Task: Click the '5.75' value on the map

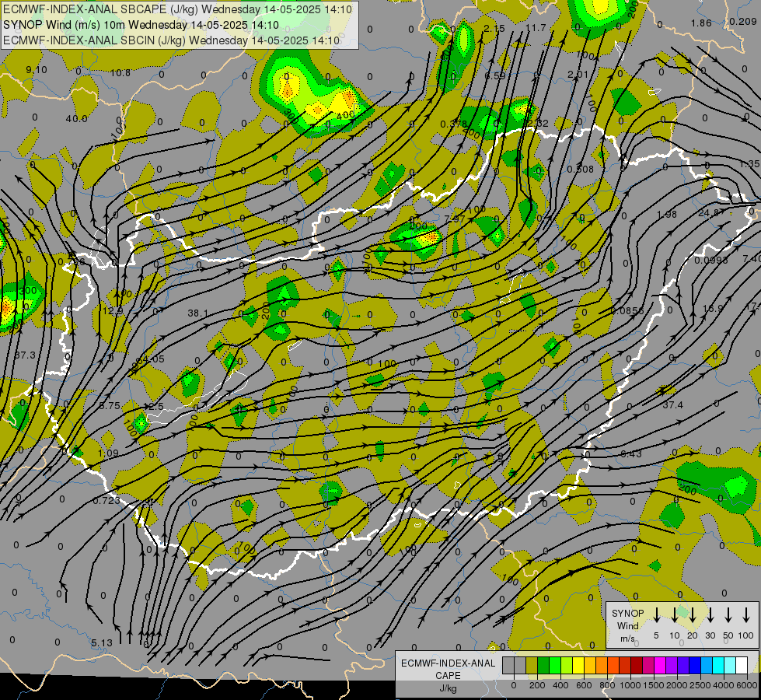Action: (x=110, y=406)
